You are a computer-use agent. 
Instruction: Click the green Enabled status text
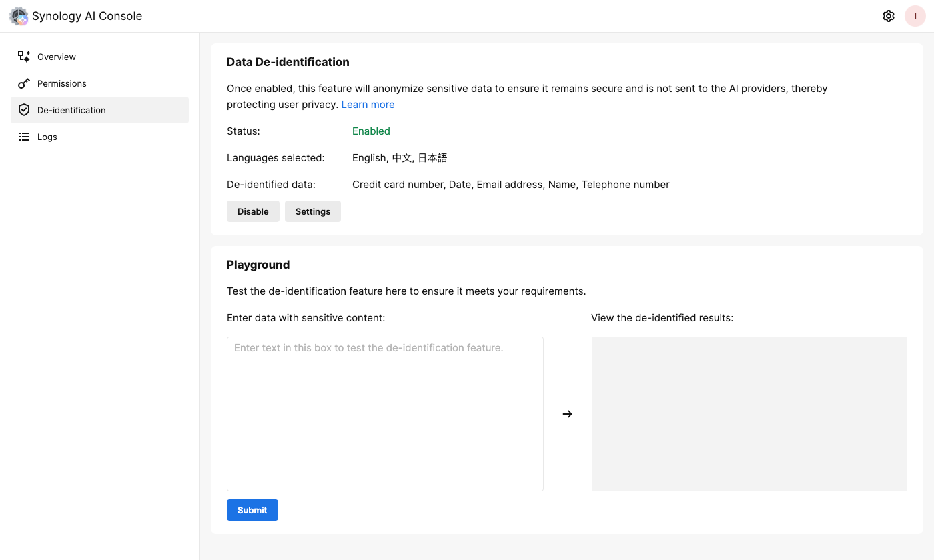point(371,131)
